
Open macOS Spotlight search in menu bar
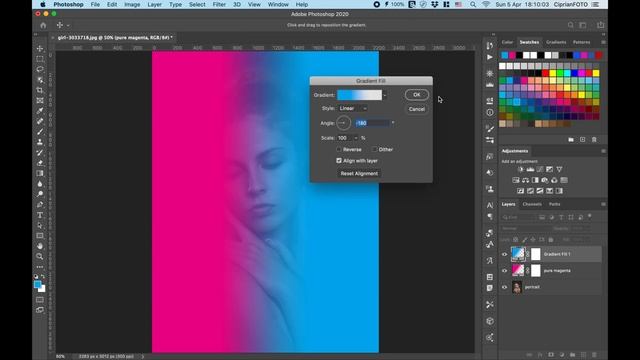(473, 4)
